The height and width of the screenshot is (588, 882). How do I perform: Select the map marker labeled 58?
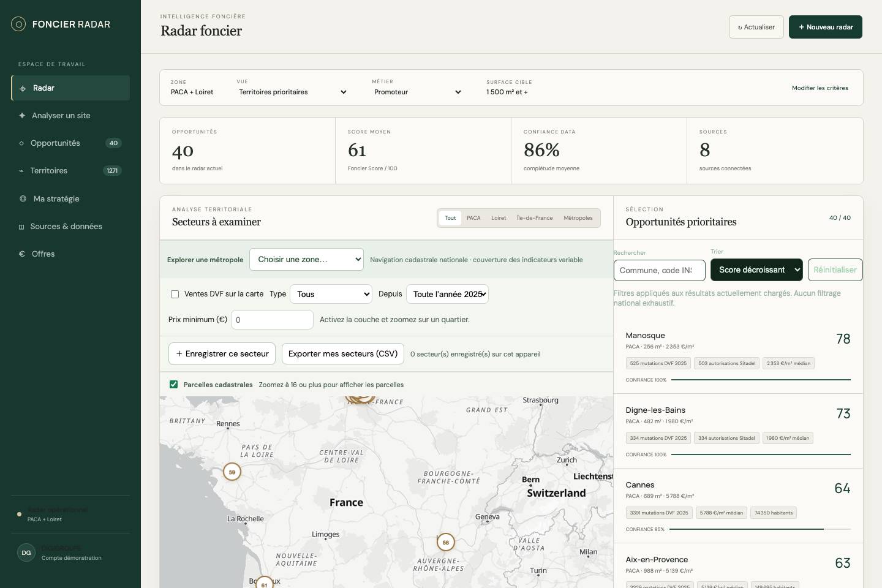coord(446,542)
